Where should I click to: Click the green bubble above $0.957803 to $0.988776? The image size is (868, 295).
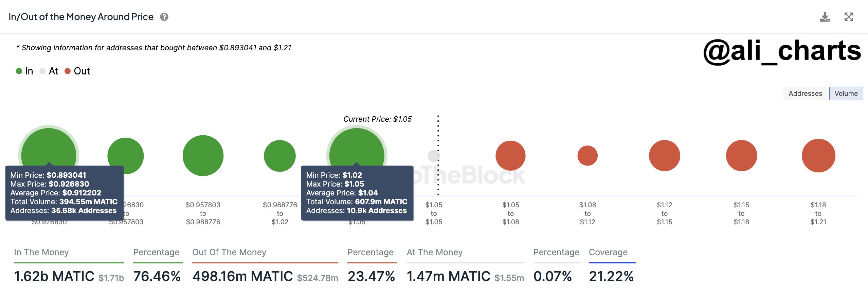[x=203, y=156]
